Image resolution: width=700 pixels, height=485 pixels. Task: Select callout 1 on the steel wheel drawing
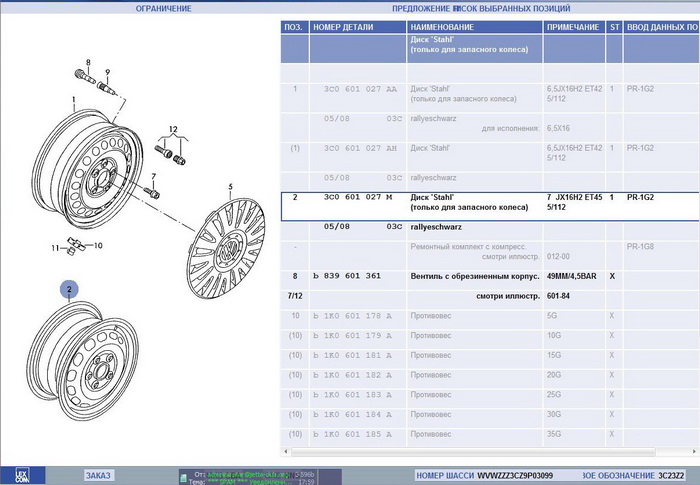(x=74, y=100)
